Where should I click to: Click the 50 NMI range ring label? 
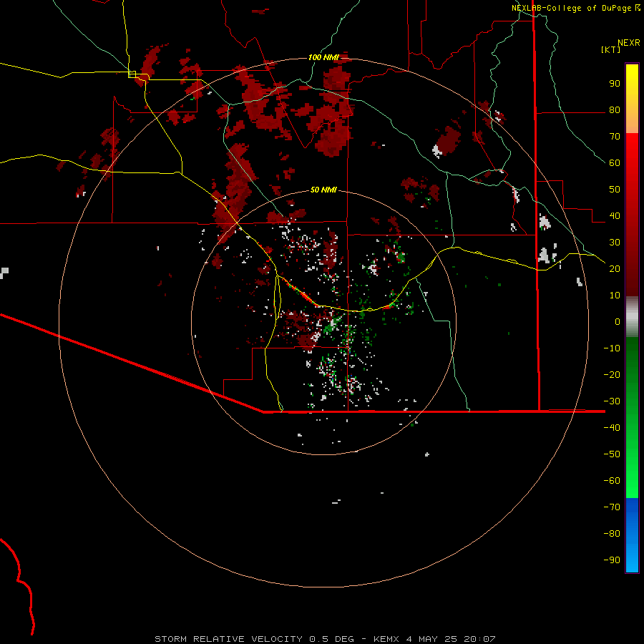(323, 190)
